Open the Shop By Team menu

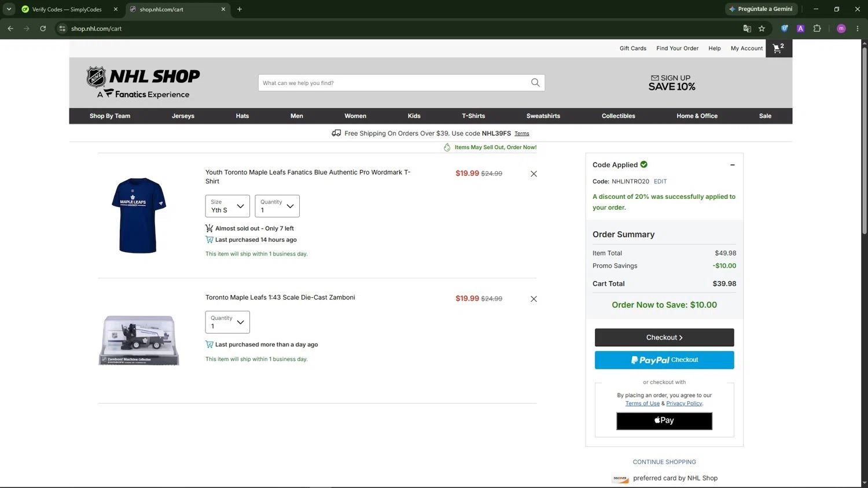click(110, 116)
